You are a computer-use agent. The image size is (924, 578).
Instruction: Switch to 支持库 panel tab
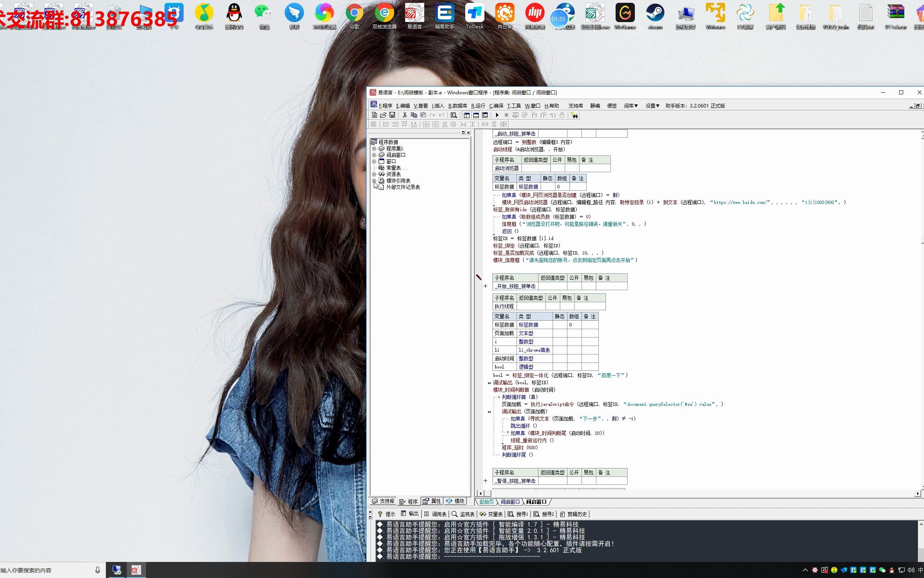point(383,501)
